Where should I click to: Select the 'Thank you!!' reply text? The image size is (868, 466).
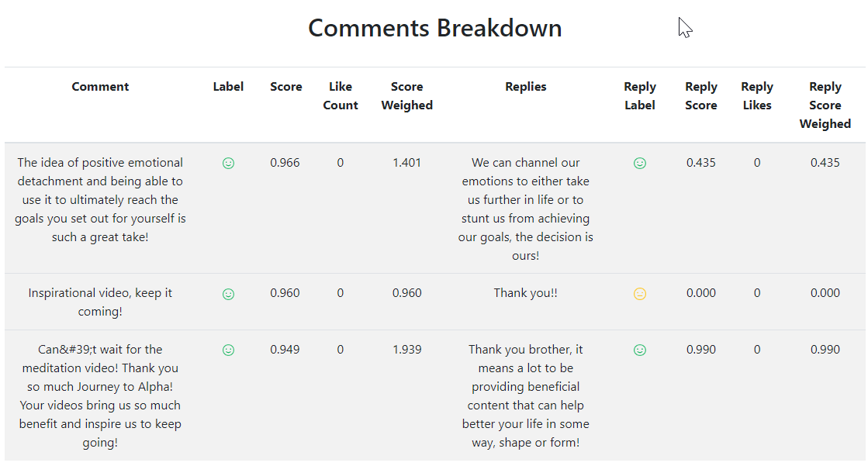click(x=525, y=293)
